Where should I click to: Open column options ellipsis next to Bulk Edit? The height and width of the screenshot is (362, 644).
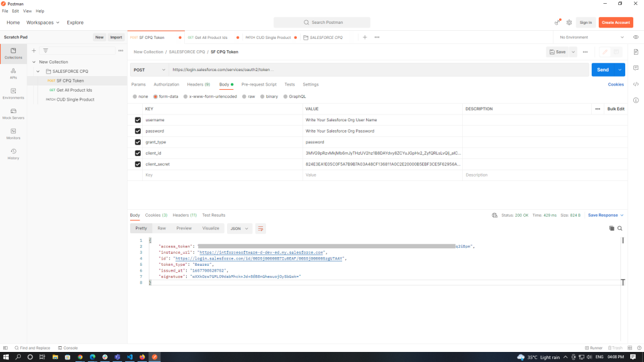[x=597, y=109]
